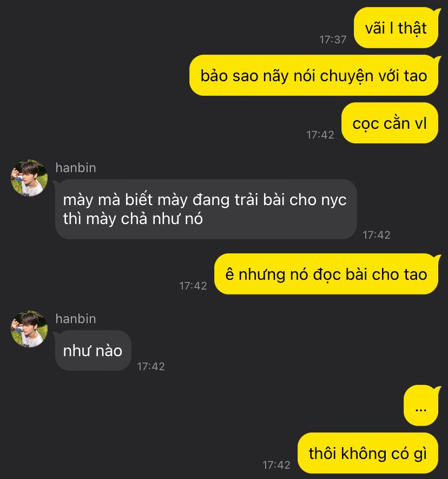Tap the 'hanbin' name above 'như nào'
The image size is (448, 479).
[x=76, y=319]
